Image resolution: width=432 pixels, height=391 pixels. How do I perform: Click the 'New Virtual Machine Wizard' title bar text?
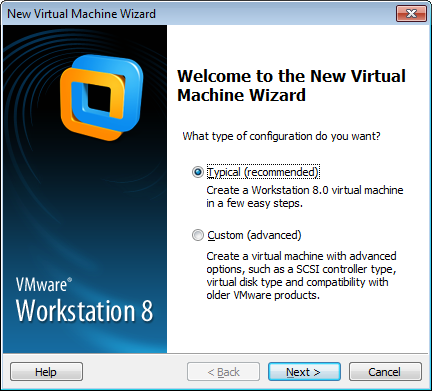click(x=81, y=14)
